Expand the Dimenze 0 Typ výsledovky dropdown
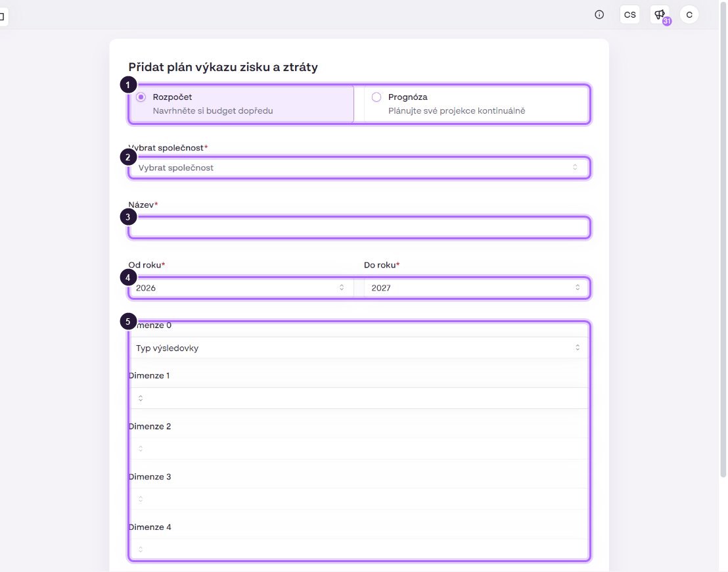This screenshot has height=572, width=728. click(x=359, y=348)
